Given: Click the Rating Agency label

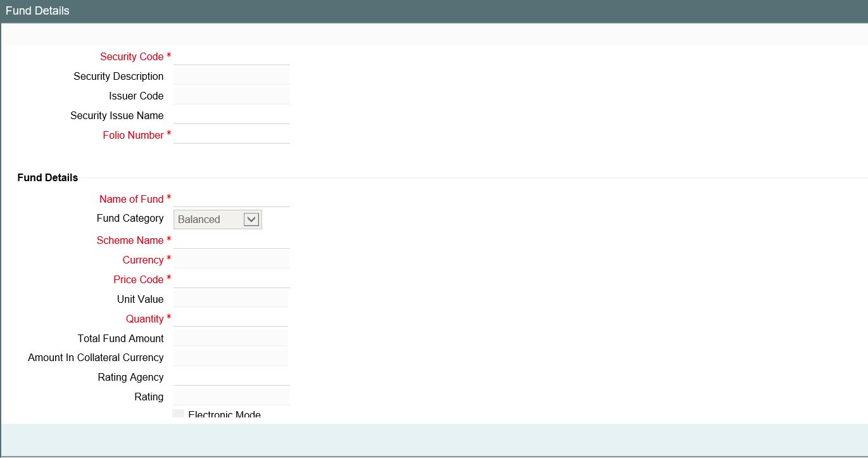Looking at the screenshot, I should 130,378.
